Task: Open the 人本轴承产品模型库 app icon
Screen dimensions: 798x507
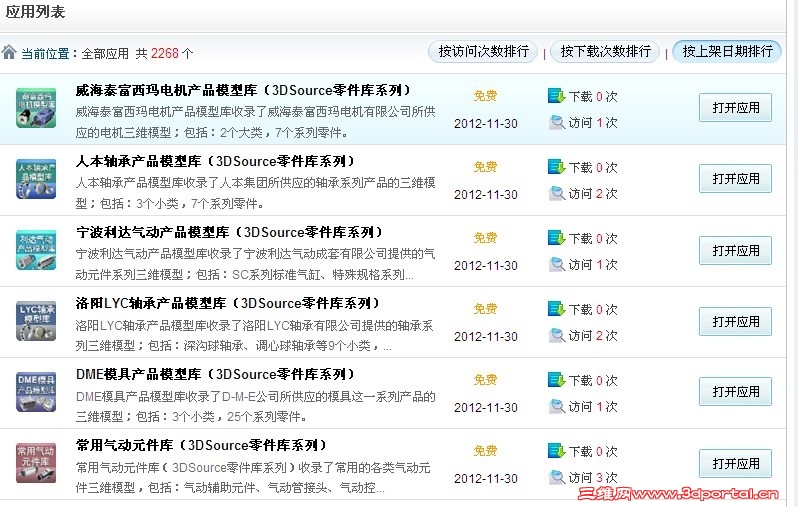Action: pos(36,179)
